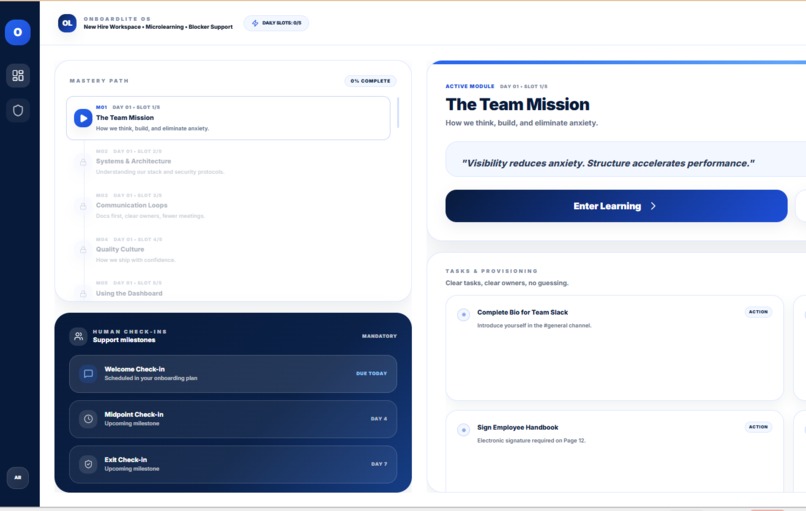806x511 pixels.
Task: Click the ACTIVE MODULE label
Action: tap(470, 86)
